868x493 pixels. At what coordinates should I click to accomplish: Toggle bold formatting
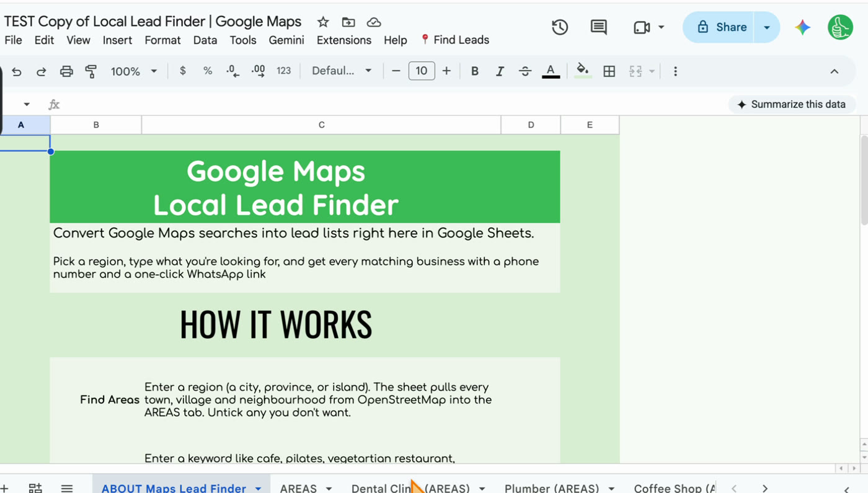[475, 71]
